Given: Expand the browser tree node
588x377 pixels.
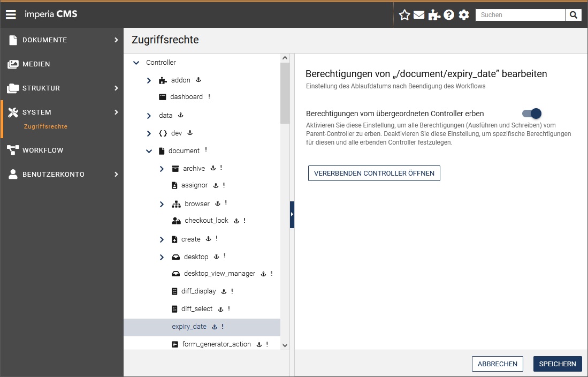Looking at the screenshot, I should pyautogui.click(x=162, y=204).
